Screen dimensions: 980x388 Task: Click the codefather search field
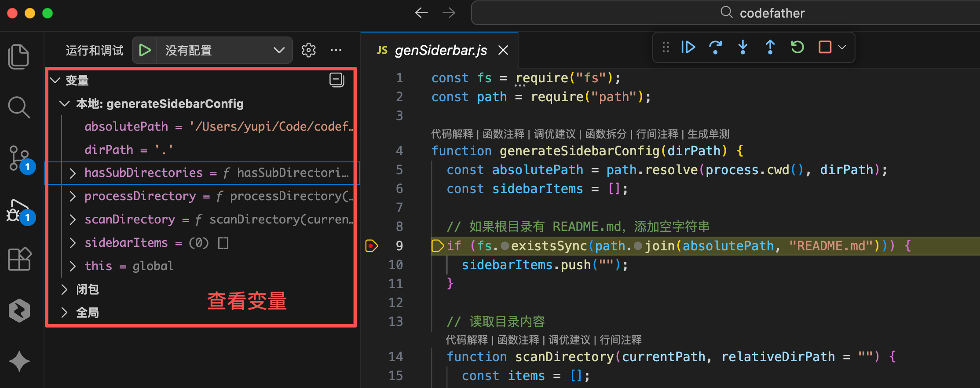coord(726,13)
